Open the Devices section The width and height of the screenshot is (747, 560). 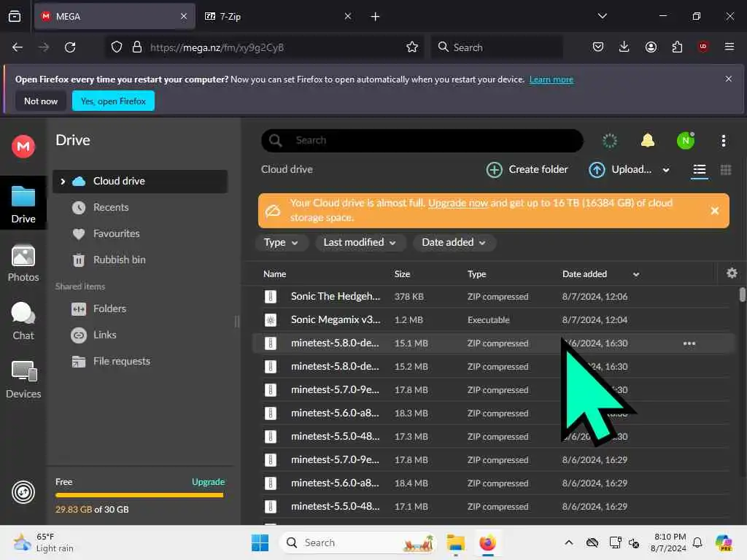point(23,379)
